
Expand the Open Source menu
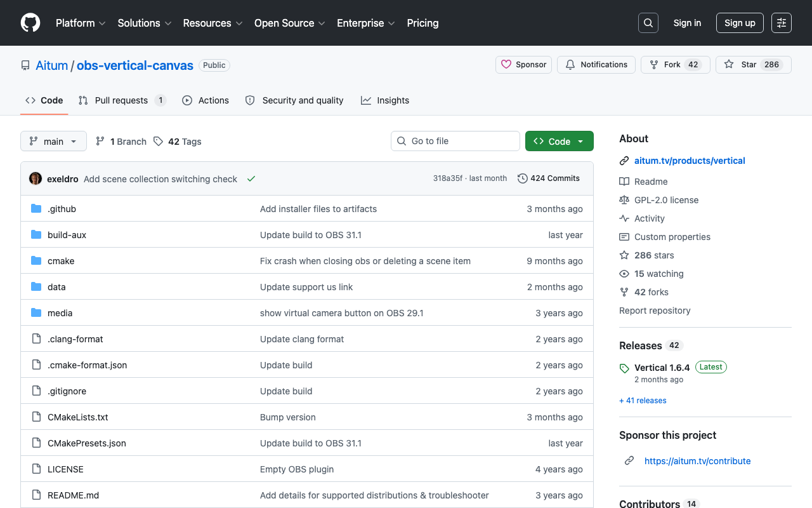pyautogui.click(x=290, y=23)
